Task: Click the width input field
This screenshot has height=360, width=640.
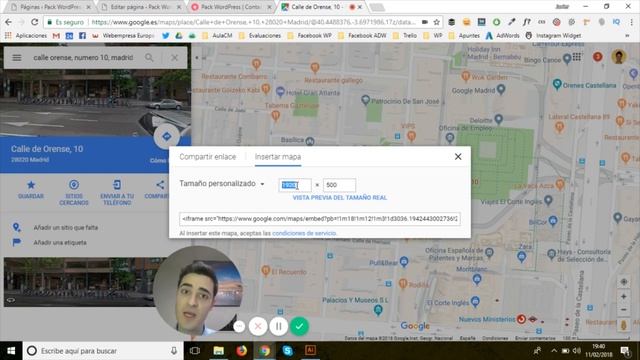Action: tap(295, 185)
